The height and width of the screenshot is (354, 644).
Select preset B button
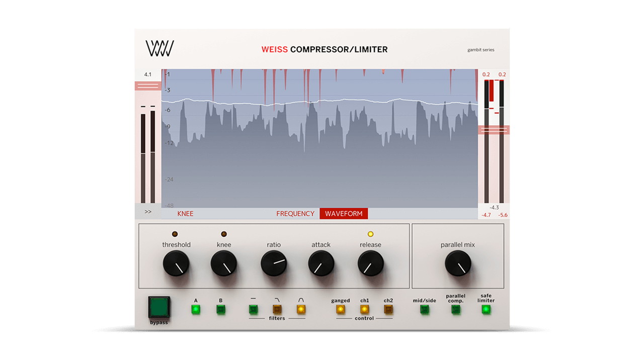click(x=220, y=309)
